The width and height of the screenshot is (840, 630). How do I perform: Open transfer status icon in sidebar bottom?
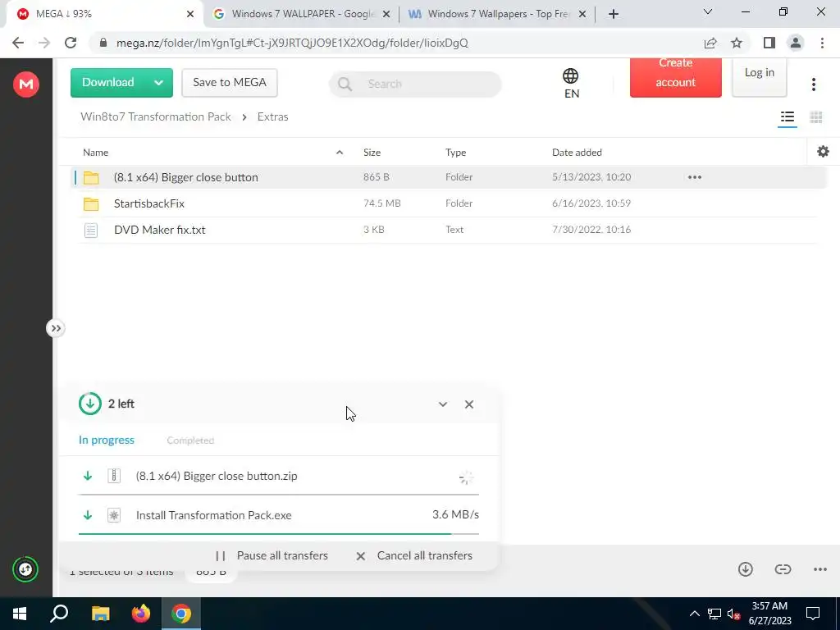pyautogui.click(x=25, y=569)
